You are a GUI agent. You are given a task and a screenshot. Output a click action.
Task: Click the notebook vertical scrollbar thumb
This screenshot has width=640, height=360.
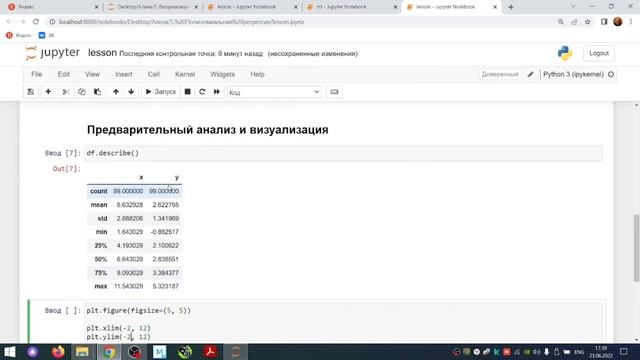[636, 248]
